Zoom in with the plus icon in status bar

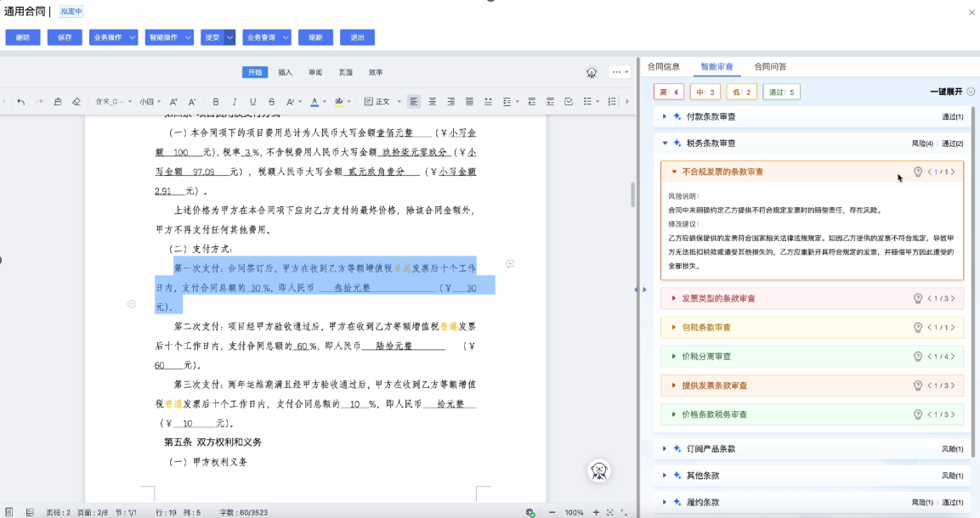tap(596, 513)
